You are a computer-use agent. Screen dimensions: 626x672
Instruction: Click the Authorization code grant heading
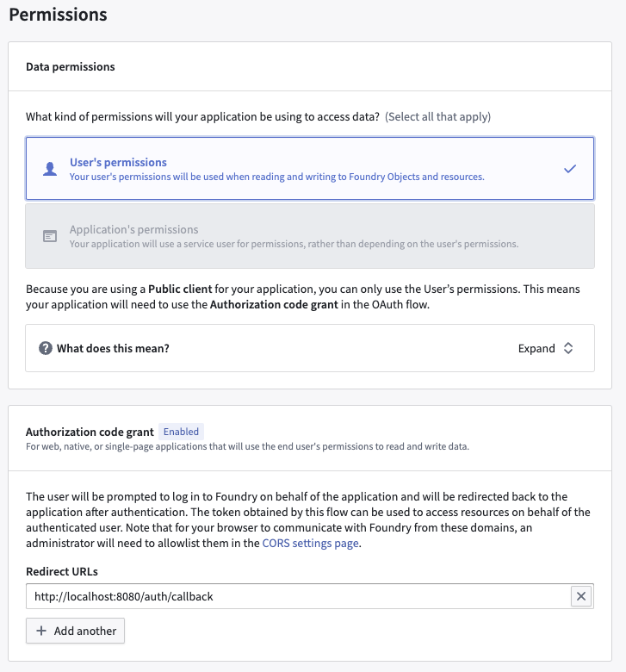click(x=90, y=432)
